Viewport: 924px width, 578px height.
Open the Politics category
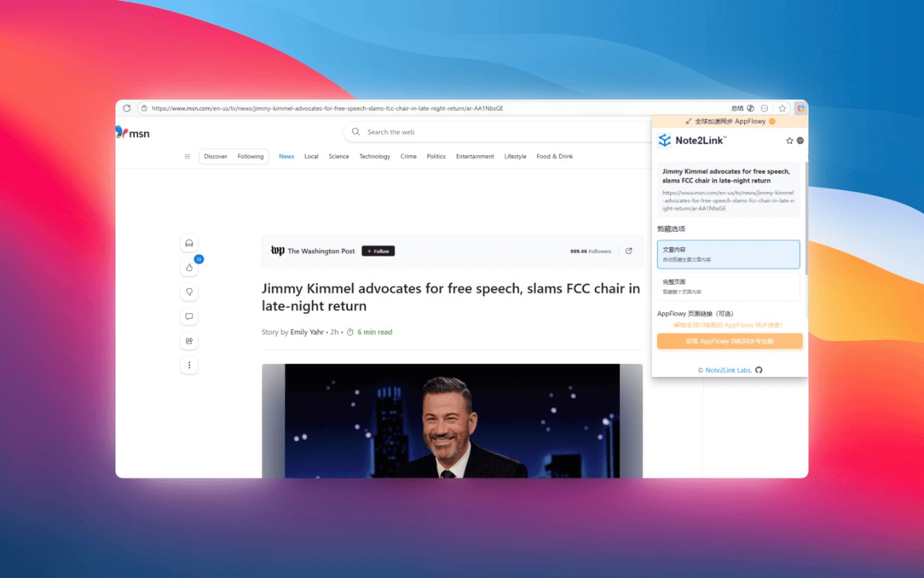(436, 156)
